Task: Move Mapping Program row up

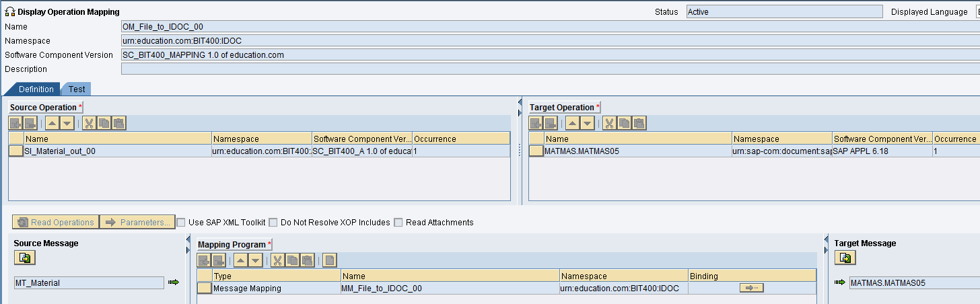Action: [241, 260]
